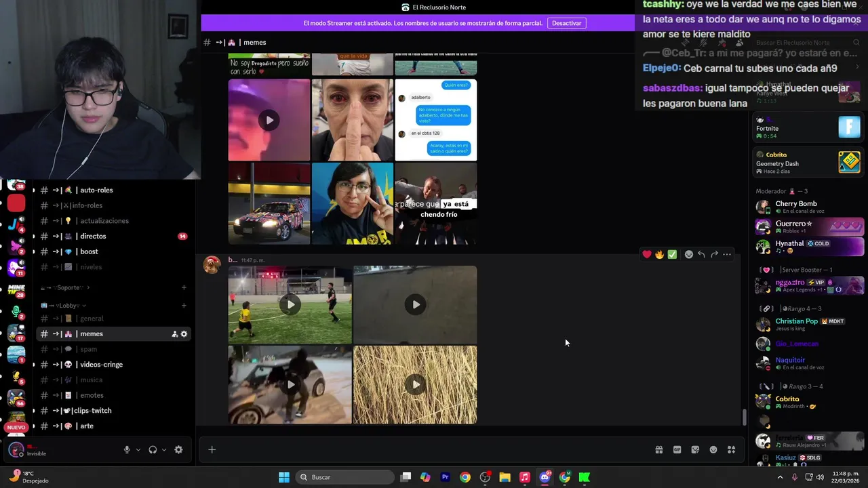Click the plus attachment button in chat bar
The image size is (868, 488).
(212, 449)
